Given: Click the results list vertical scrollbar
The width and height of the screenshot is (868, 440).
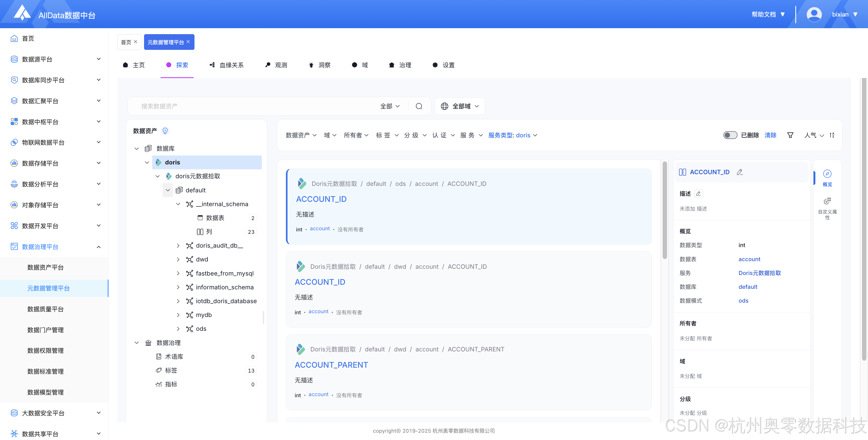Looking at the screenshot, I should [x=665, y=211].
